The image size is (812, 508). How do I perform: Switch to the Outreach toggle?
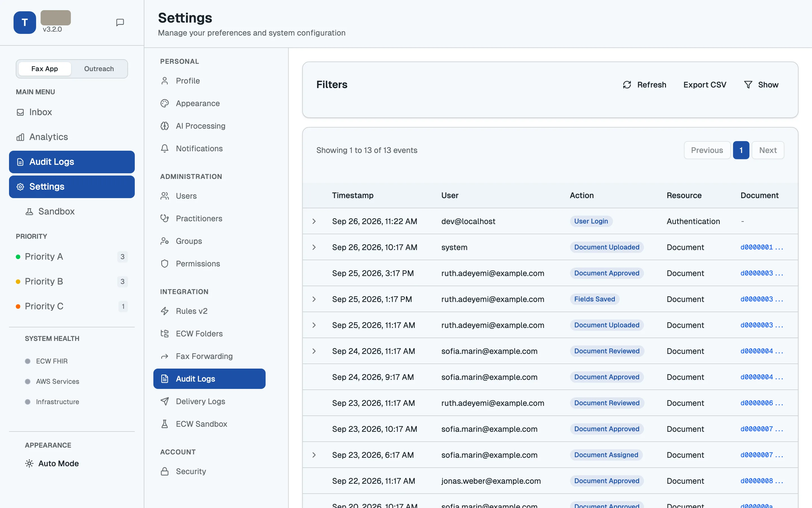[99, 69]
